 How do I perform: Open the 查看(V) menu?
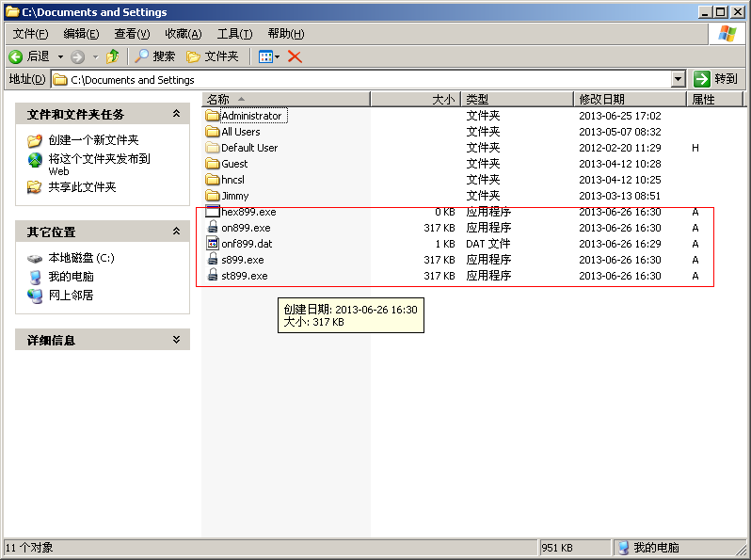[x=132, y=34]
